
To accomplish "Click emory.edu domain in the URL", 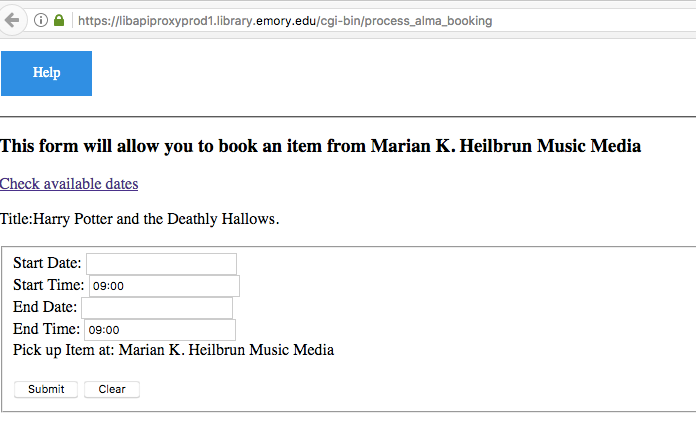I will click(x=286, y=21).
